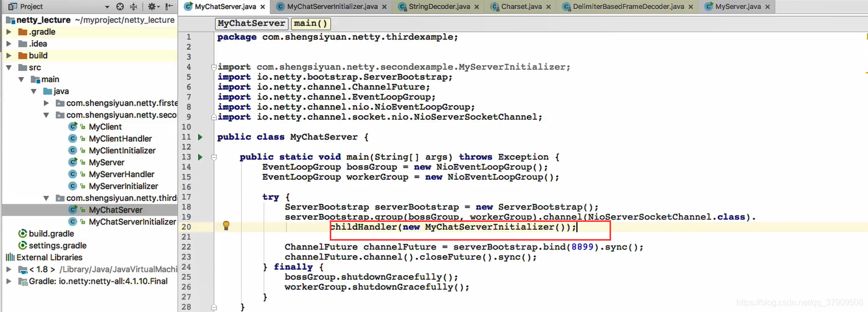Open the Project view dropdown
The width and height of the screenshot is (868, 312).
[107, 7]
